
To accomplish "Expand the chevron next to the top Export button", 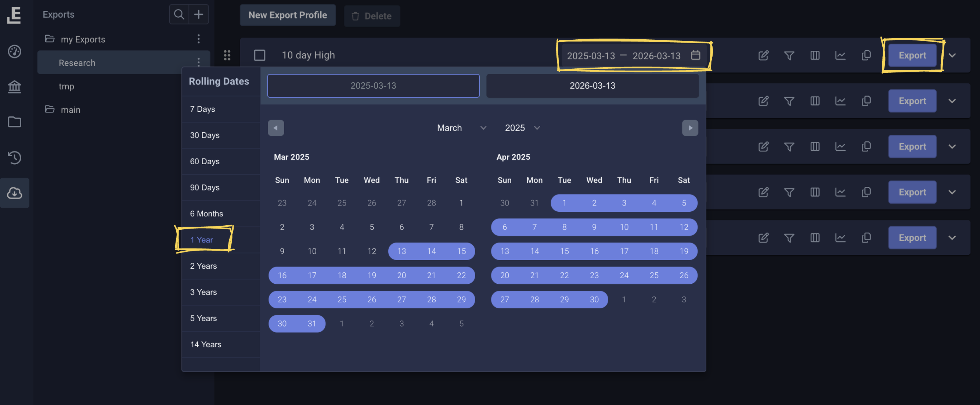I will 952,55.
